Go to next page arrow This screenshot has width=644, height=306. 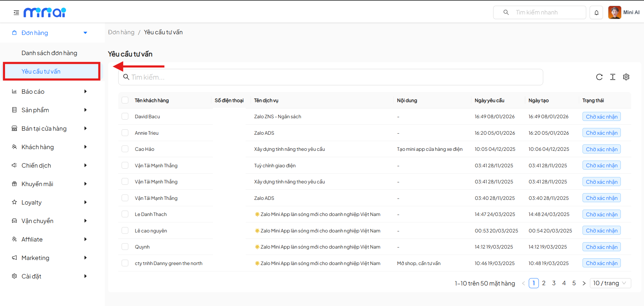[x=584, y=283]
